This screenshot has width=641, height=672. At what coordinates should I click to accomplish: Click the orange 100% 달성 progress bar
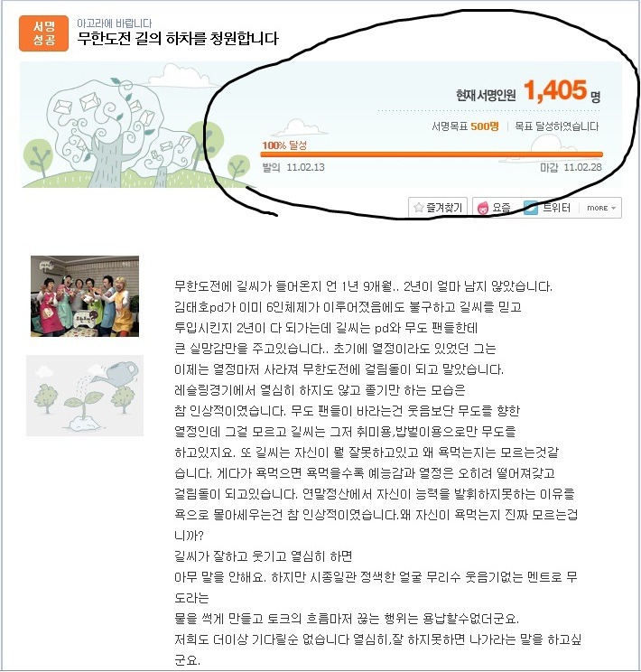tap(432, 154)
